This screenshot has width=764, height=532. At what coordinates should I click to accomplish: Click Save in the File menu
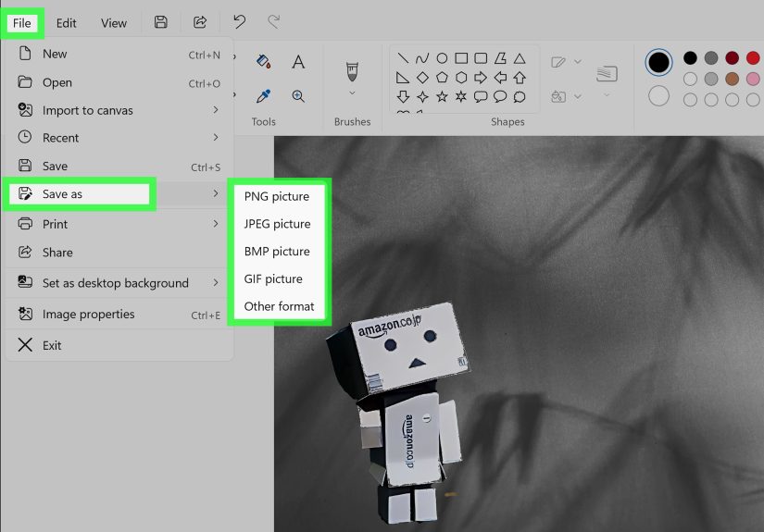tap(119, 166)
